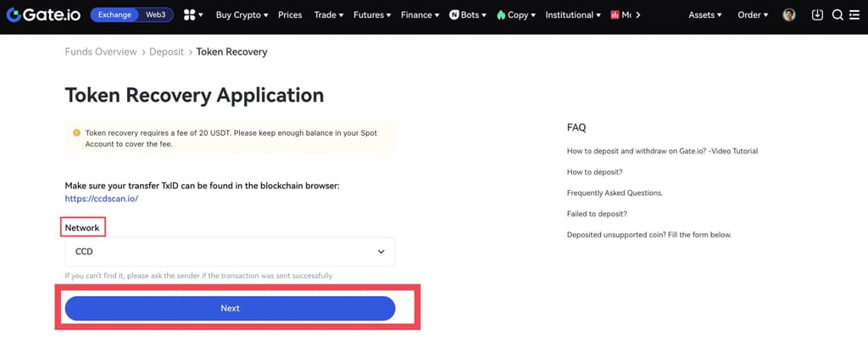The width and height of the screenshot is (868, 346).
Task: Open the Failed to deposit? FAQ
Action: point(597,214)
